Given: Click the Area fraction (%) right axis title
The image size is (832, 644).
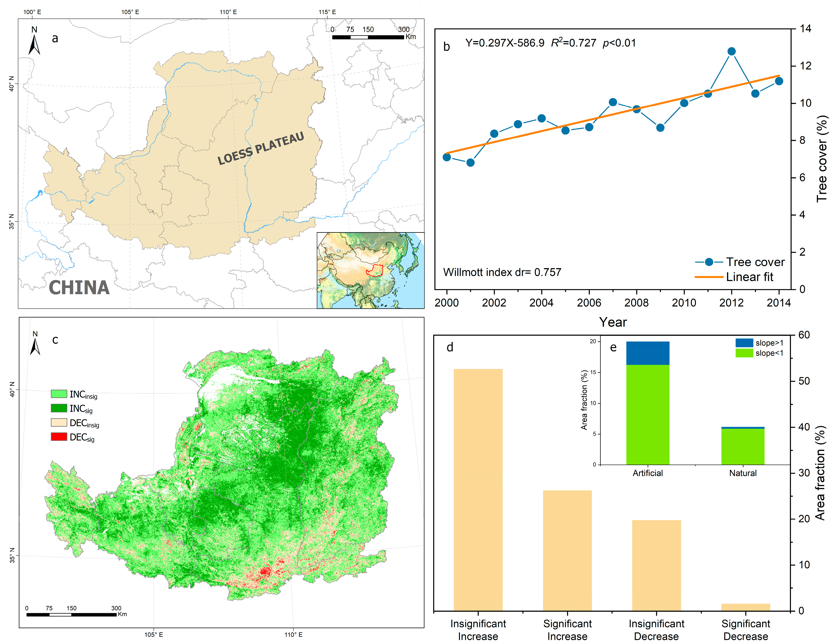Looking at the screenshot, I should pos(820,473).
